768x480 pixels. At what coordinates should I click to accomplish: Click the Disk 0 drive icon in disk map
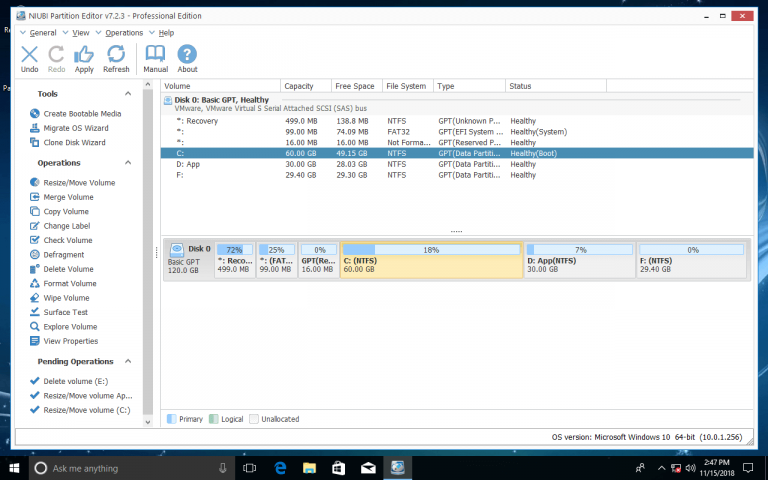176,250
